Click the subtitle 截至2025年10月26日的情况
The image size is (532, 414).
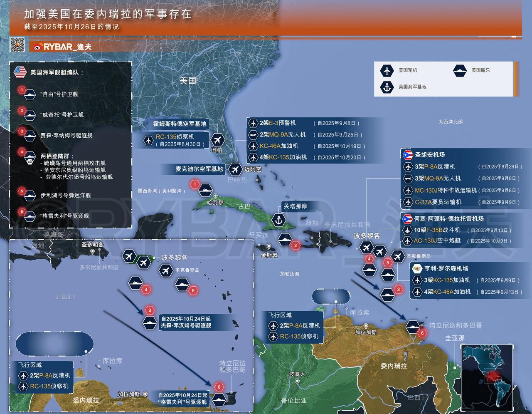click(x=71, y=27)
